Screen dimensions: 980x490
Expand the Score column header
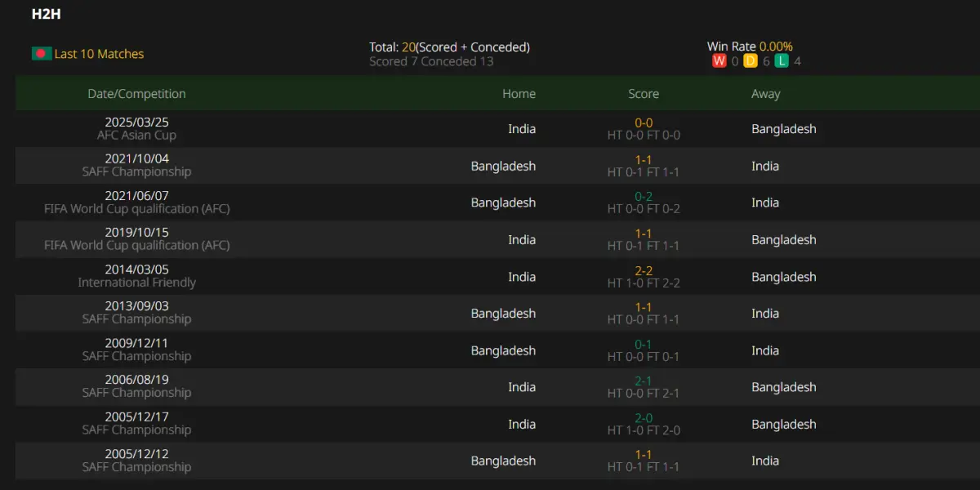pyautogui.click(x=644, y=93)
